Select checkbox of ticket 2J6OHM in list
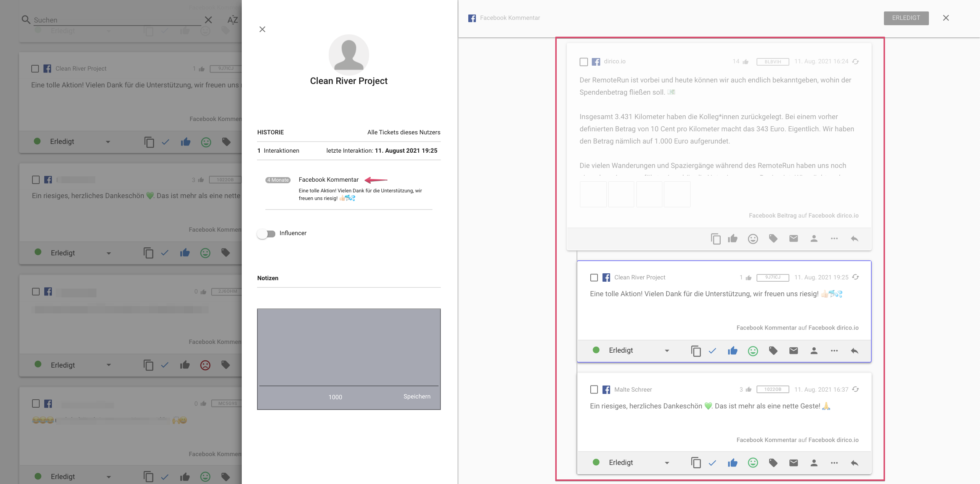This screenshot has height=484, width=980. coord(36,292)
